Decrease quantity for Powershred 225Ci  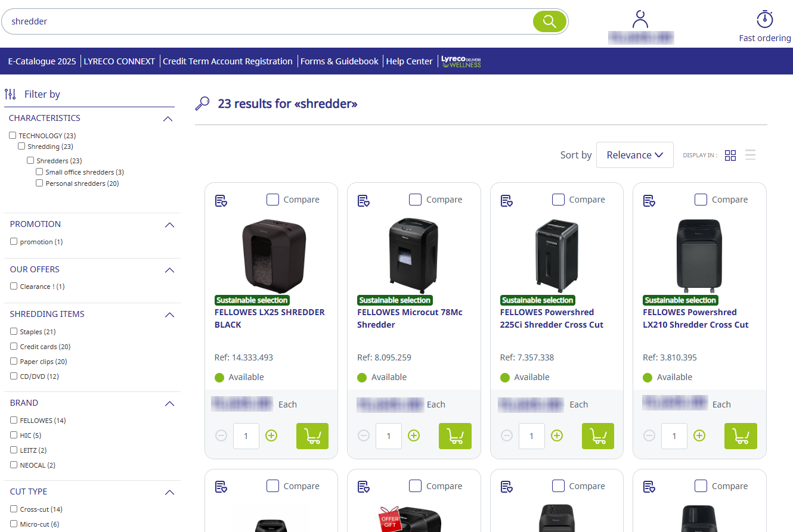(507, 436)
